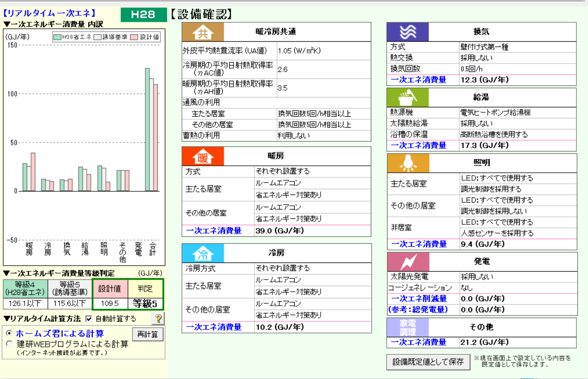This screenshot has width=588, height=379.
Task: Open help with the question mark icon
Action: 158,319
